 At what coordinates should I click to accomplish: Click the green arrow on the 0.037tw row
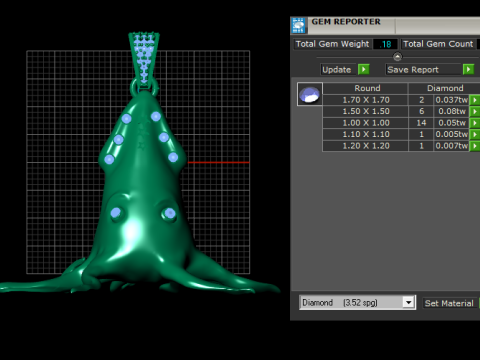[x=475, y=100]
